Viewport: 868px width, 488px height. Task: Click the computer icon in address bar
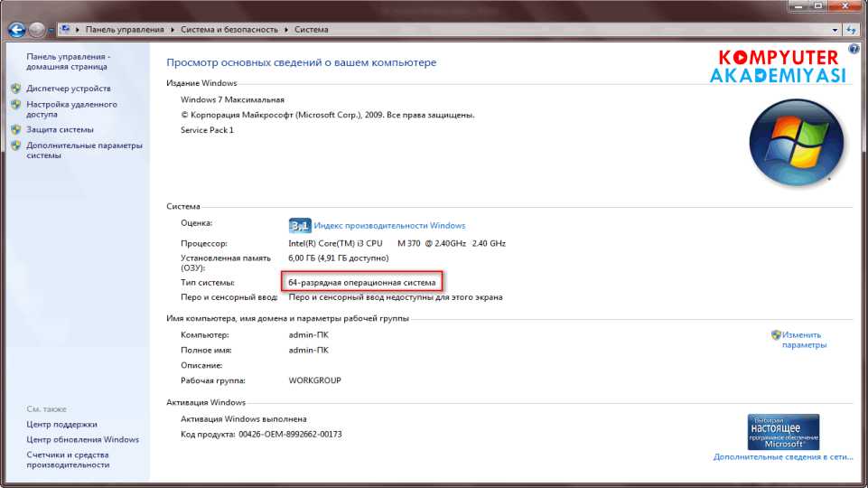coord(65,29)
